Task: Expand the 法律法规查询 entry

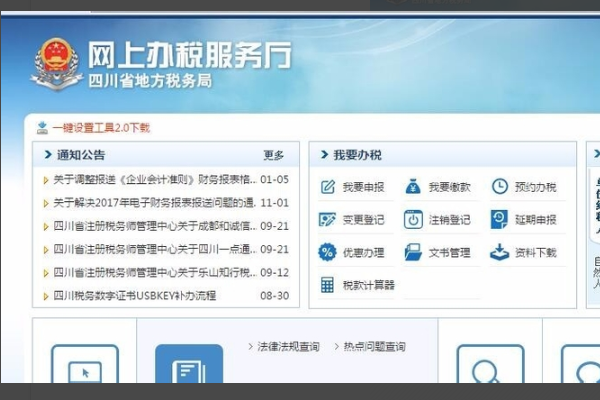Action: (x=287, y=347)
